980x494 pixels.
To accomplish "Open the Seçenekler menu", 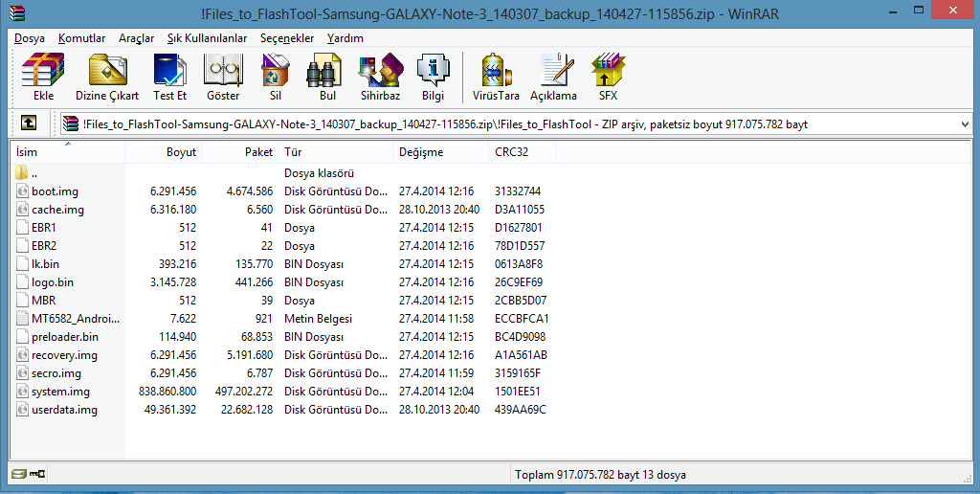I will click(x=287, y=38).
